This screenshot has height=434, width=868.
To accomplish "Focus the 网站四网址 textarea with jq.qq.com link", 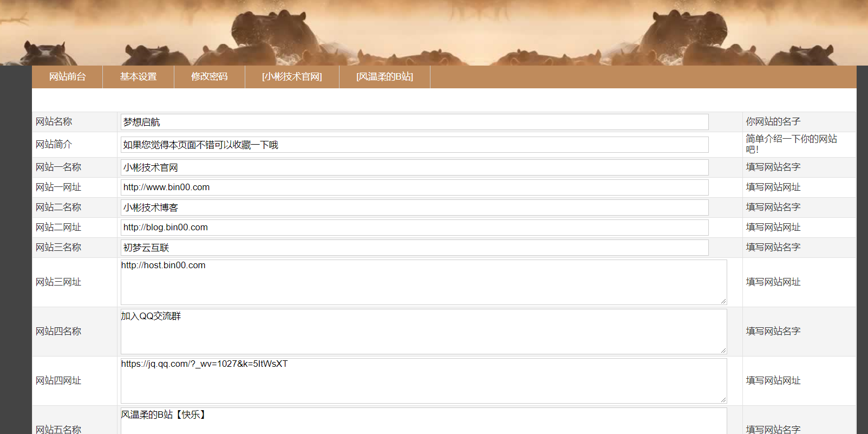I will coord(423,381).
